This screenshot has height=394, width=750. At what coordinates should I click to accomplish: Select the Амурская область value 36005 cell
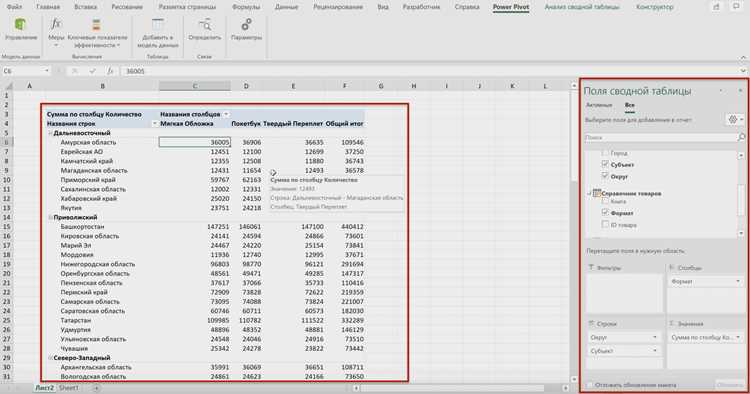click(x=195, y=142)
